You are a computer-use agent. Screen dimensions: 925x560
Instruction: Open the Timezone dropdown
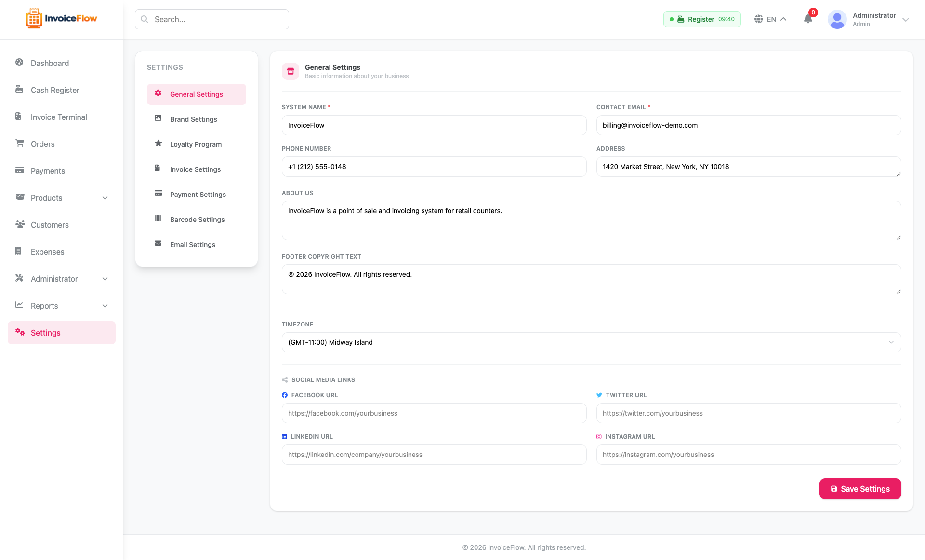pyautogui.click(x=591, y=342)
